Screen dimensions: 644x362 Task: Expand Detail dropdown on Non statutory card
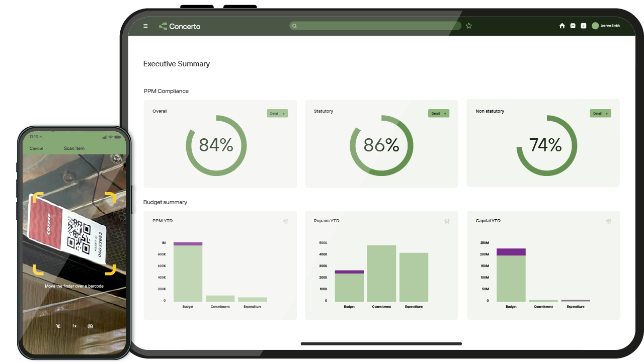600,113
